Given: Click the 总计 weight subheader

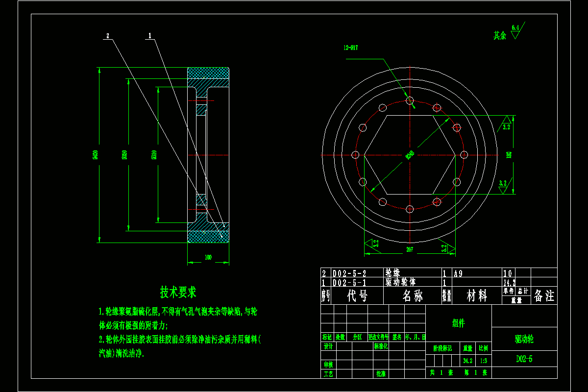Looking at the screenshot, I should 524,291.
